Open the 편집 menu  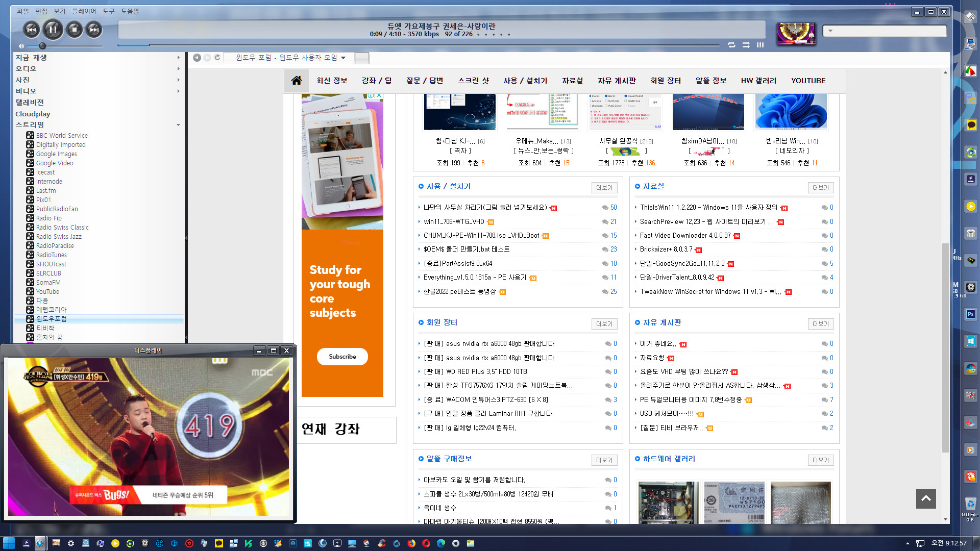point(41,11)
